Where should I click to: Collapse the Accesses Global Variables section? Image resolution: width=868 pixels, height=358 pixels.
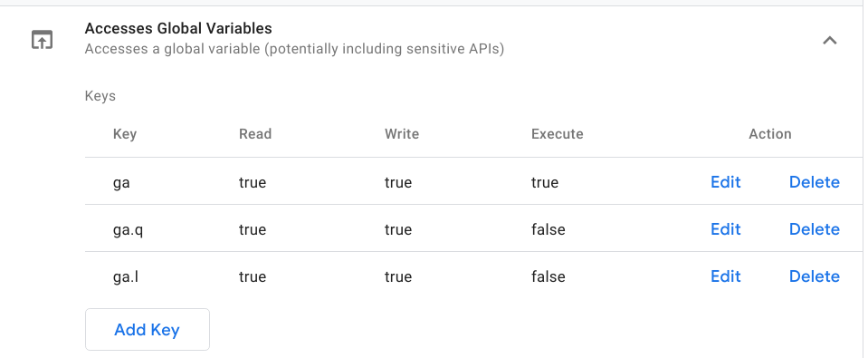[x=829, y=40]
